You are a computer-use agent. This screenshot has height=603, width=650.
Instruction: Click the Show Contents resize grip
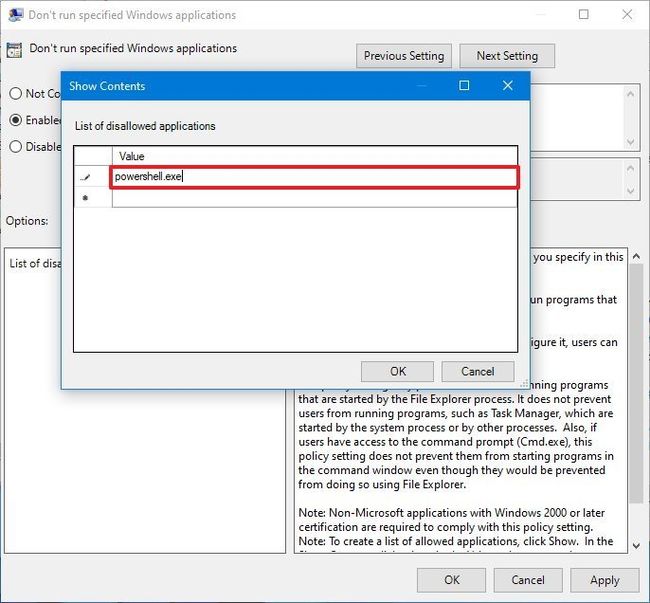tap(524, 384)
